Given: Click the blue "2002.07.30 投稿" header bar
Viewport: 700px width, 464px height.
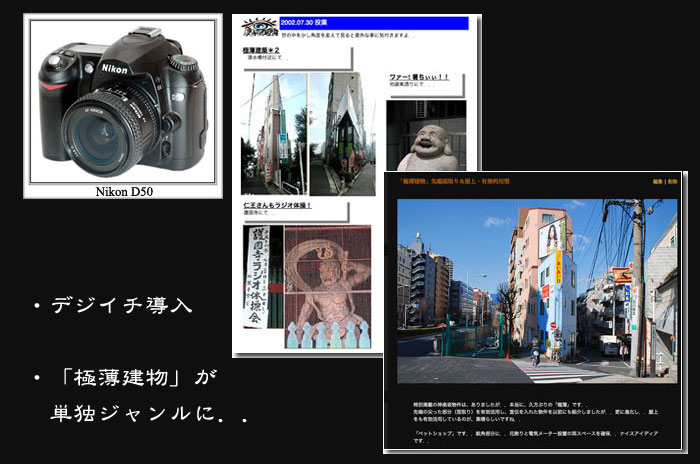Looking at the screenshot, I should pyautogui.click(x=374, y=23).
